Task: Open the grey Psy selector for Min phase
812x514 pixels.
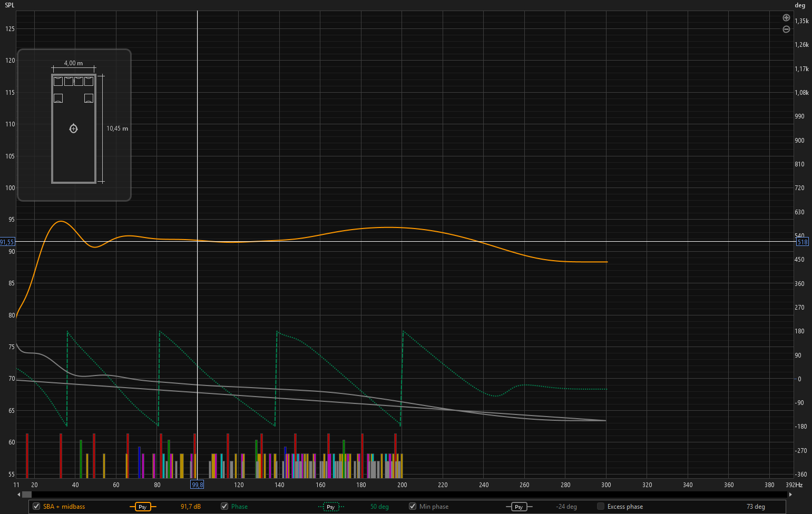Action: (519, 507)
